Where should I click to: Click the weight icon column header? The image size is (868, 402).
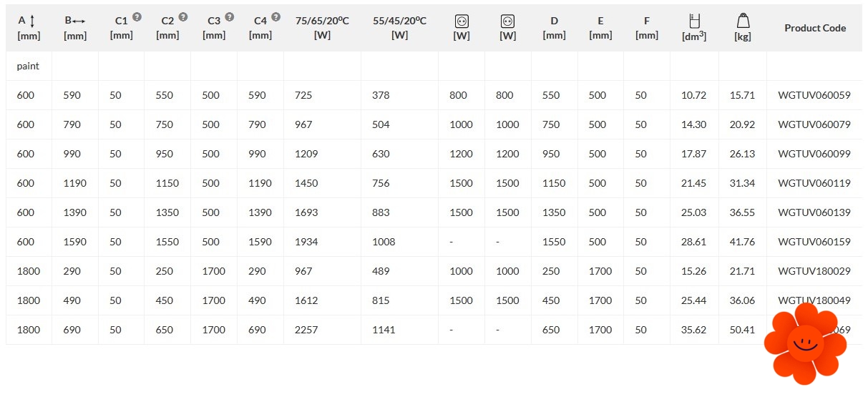point(743,21)
